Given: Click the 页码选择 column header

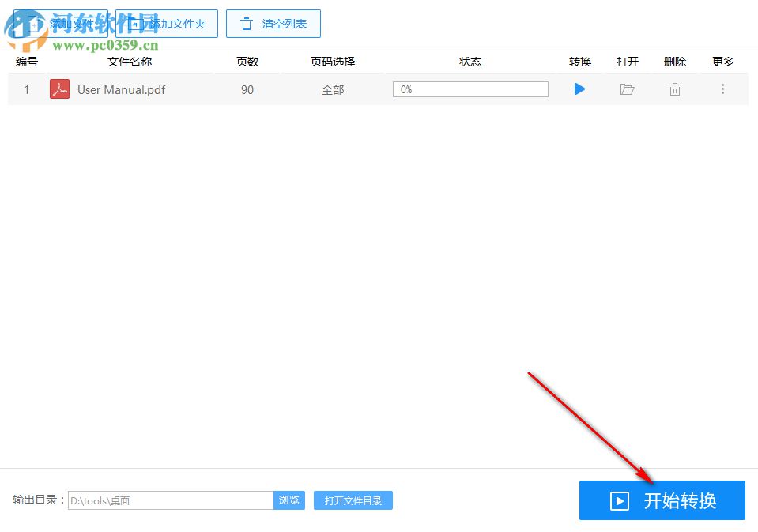Looking at the screenshot, I should point(333,61).
